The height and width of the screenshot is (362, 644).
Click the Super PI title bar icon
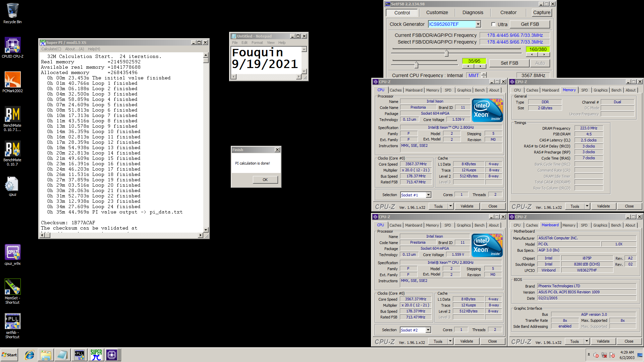43,43
